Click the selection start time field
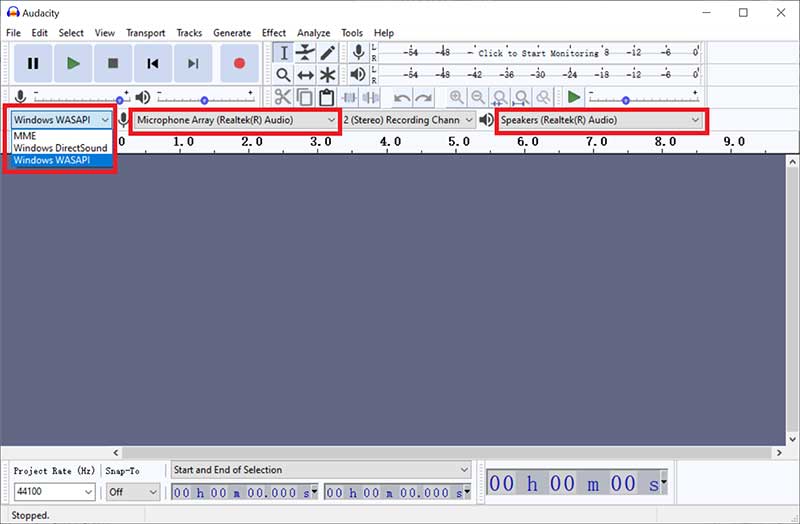800x524 pixels. (x=241, y=492)
